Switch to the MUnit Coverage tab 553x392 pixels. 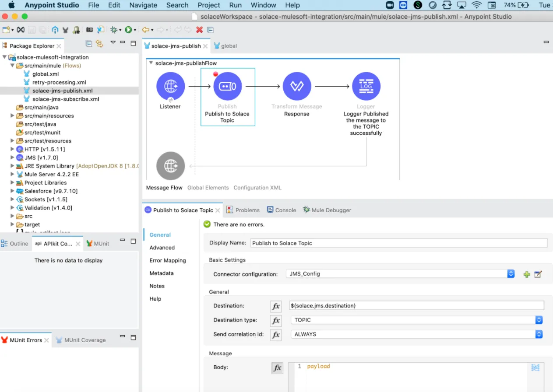coord(81,340)
